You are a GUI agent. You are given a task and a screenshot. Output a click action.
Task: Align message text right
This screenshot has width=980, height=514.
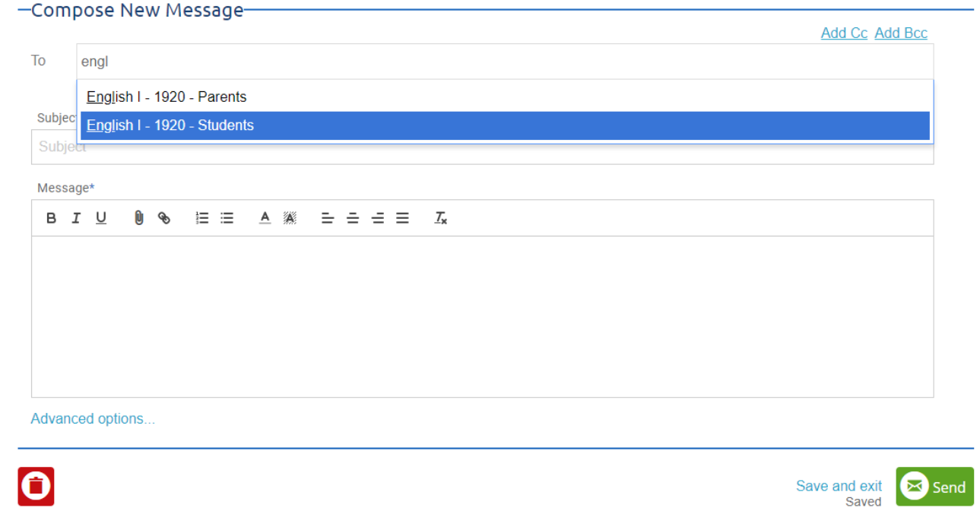378,218
